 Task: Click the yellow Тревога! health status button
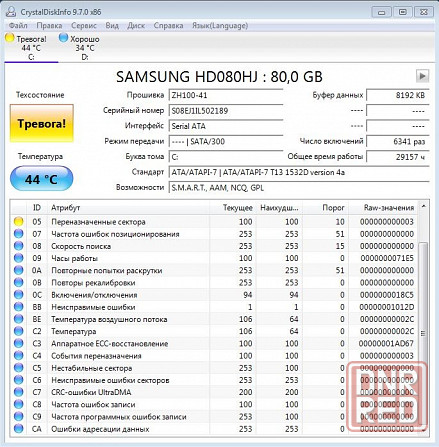42,123
